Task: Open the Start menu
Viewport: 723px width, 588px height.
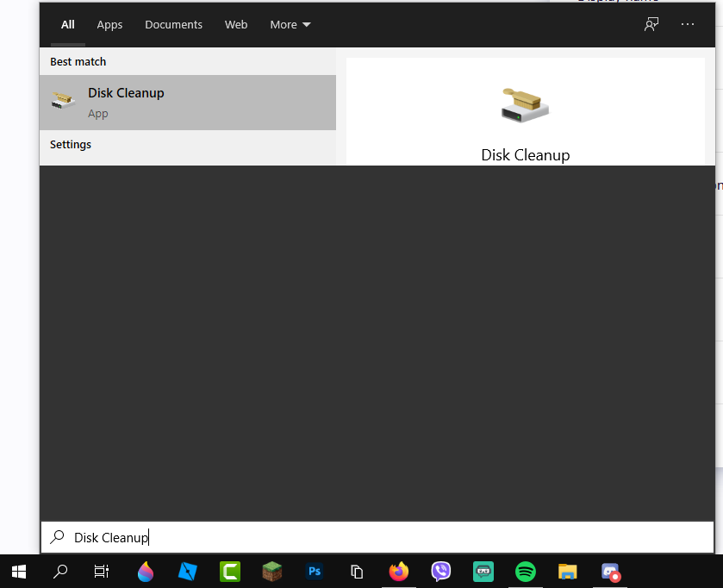Action: pyautogui.click(x=18, y=572)
